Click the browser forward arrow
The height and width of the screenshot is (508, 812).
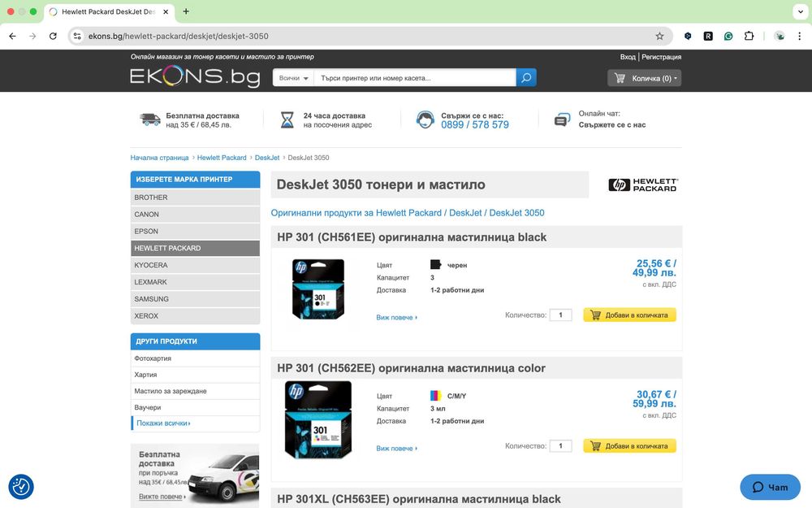pyautogui.click(x=32, y=37)
